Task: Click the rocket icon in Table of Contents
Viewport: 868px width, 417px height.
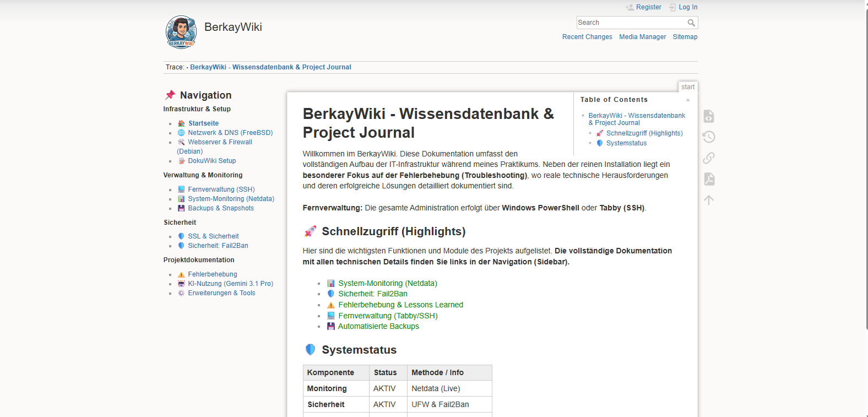Action: pos(600,133)
